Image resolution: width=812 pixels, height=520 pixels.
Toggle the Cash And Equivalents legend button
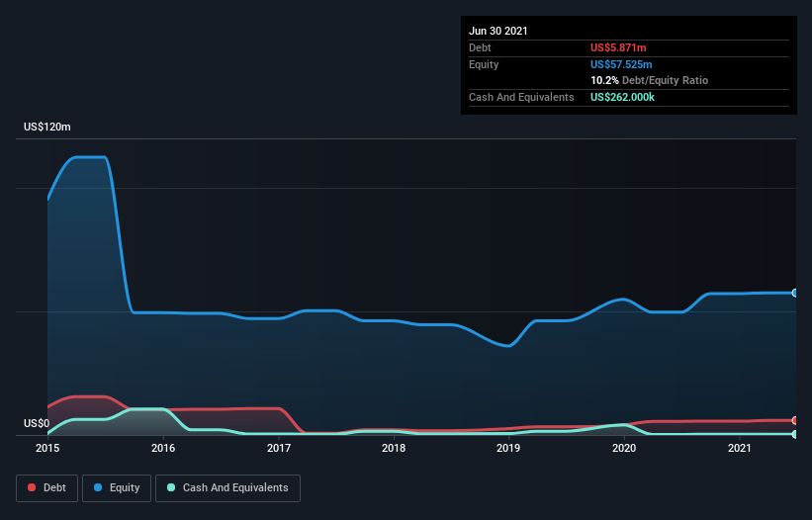click(x=227, y=488)
